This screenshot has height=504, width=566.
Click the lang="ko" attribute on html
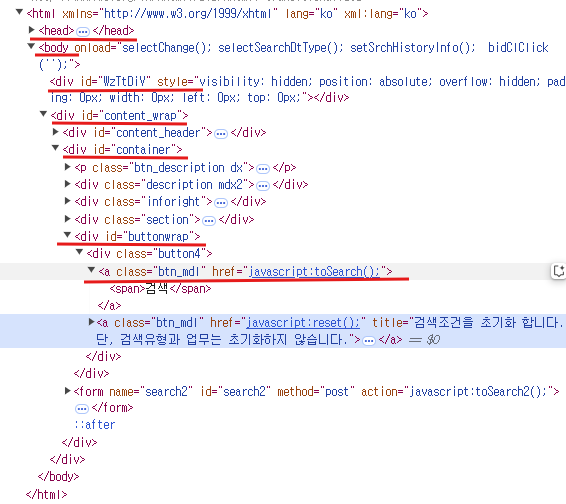[312, 14]
